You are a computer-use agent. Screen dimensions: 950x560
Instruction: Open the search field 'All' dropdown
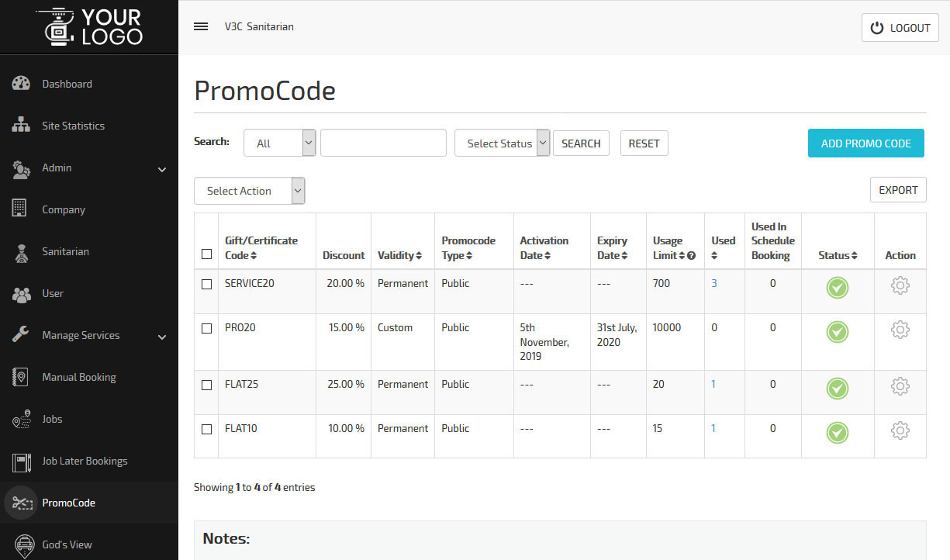click(x=280, y=143)
